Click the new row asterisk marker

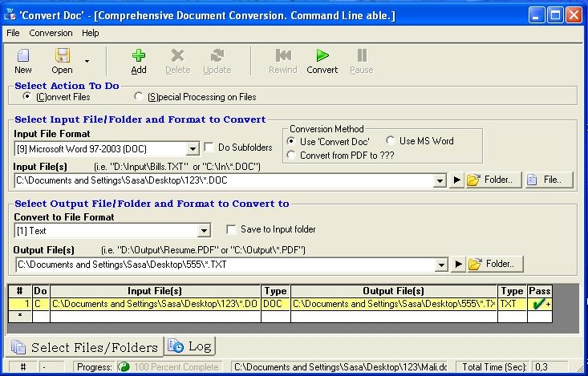point(20,316)
